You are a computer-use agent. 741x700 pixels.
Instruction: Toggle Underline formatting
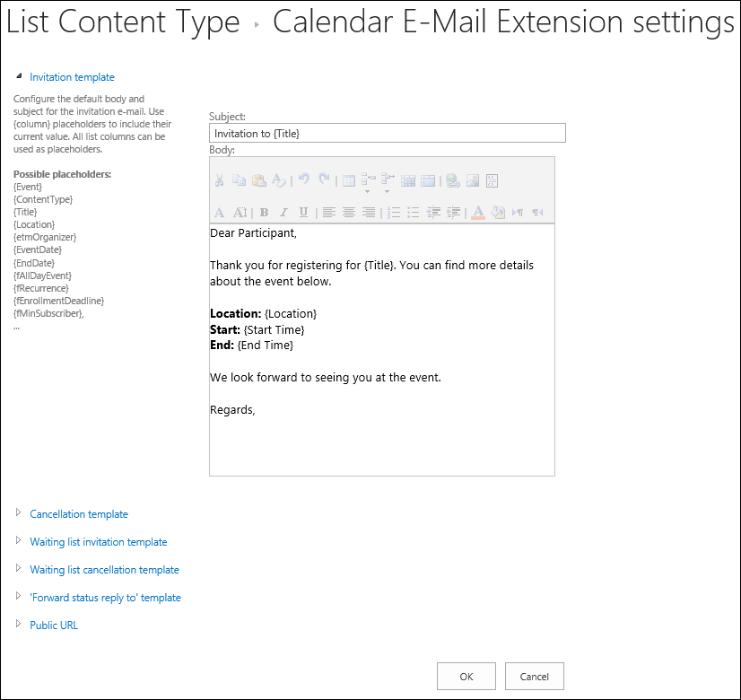pos(303,213)
